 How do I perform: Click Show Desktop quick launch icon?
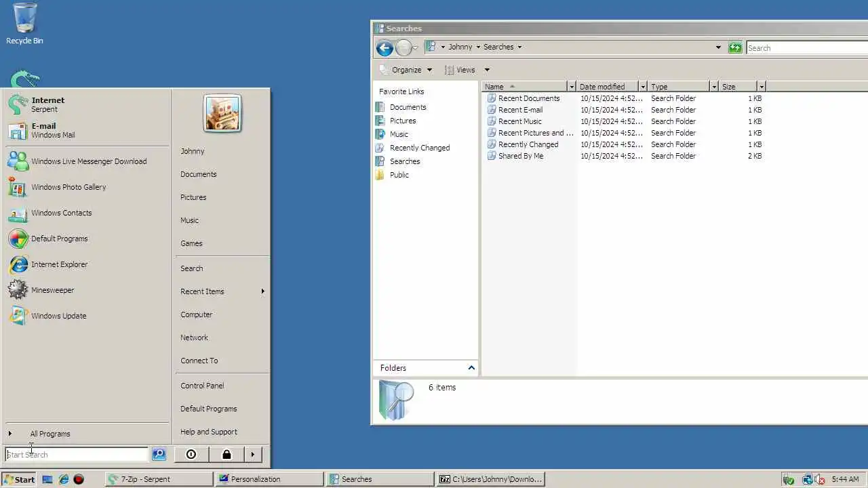47,479
